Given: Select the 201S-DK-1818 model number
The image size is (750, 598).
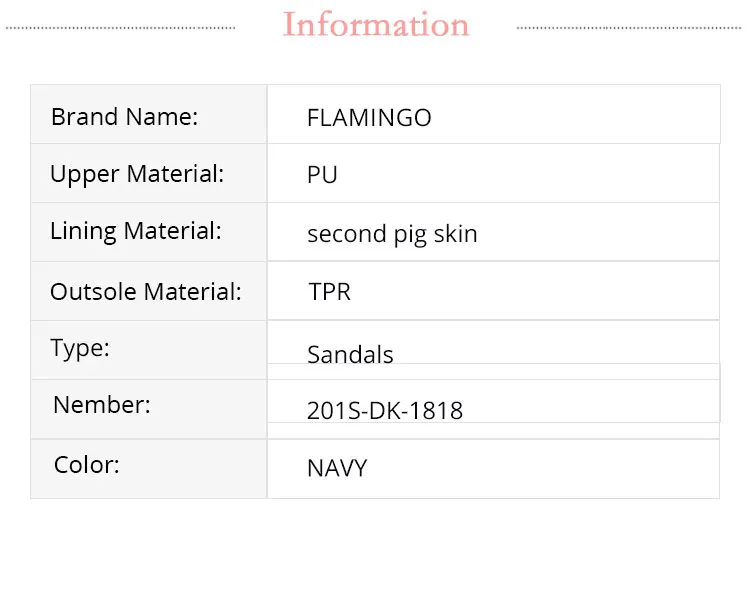Looking at the screenshot, I should 385,410.
